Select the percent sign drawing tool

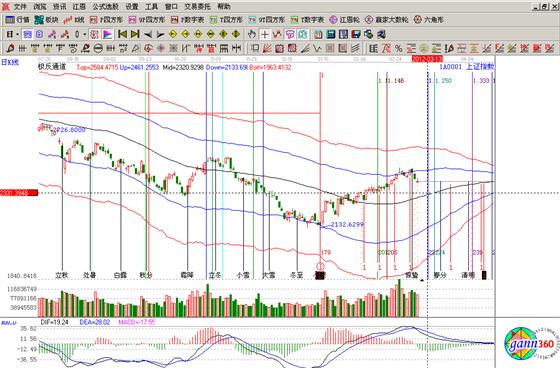pyautogui.click(x=398, y=48)
